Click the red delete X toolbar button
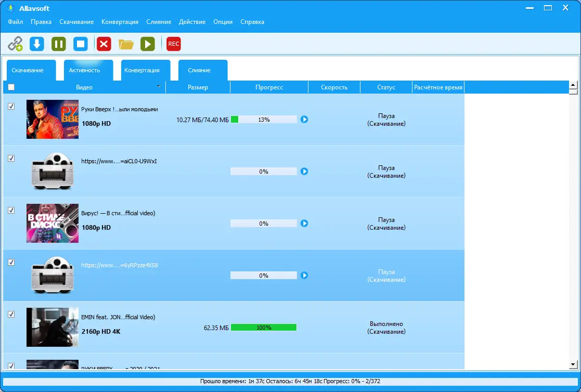The height and width of the screenshot is (392, 581). tap(104, 44)
